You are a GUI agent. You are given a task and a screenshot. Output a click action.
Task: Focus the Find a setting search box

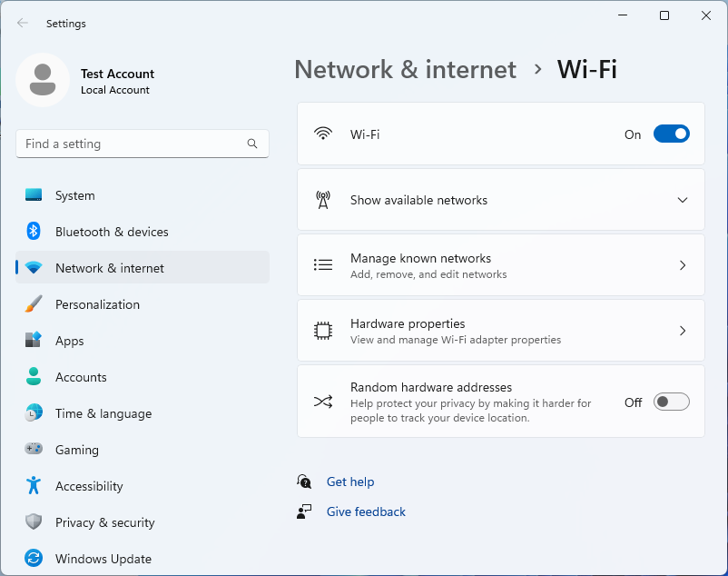(143, 144)
